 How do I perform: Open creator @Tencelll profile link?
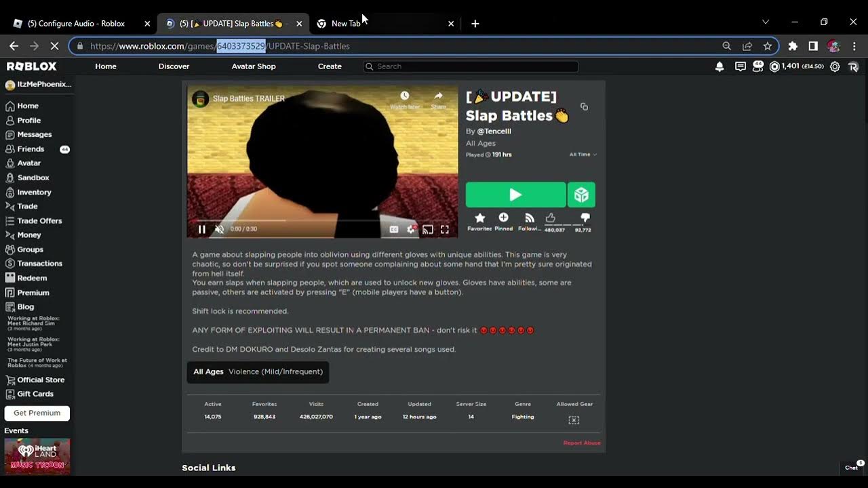(494, 131)
